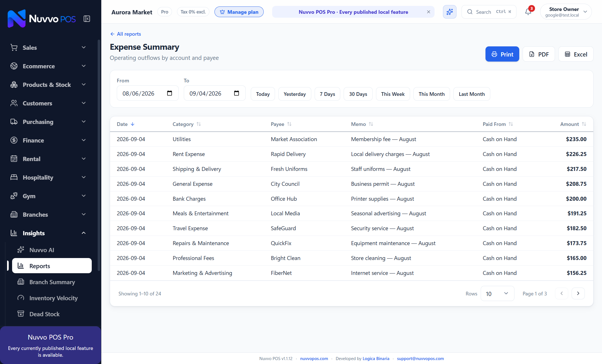
Task: Click the Customers people icon
Action: tap(14, 103)
